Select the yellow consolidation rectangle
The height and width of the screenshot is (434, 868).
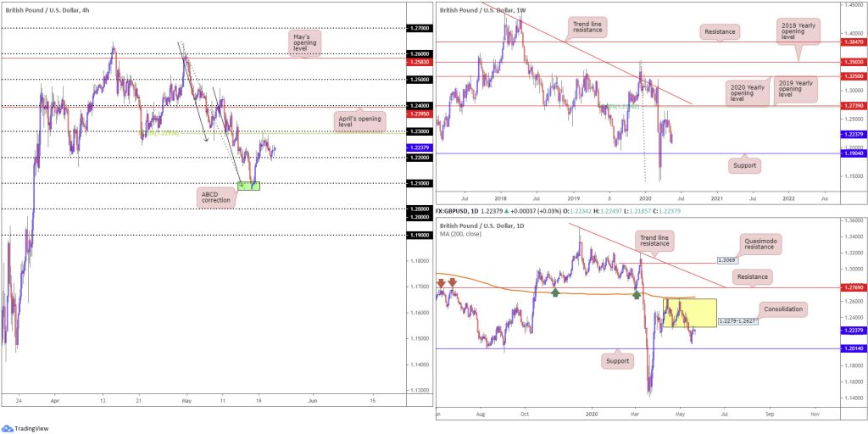point(690,313)
